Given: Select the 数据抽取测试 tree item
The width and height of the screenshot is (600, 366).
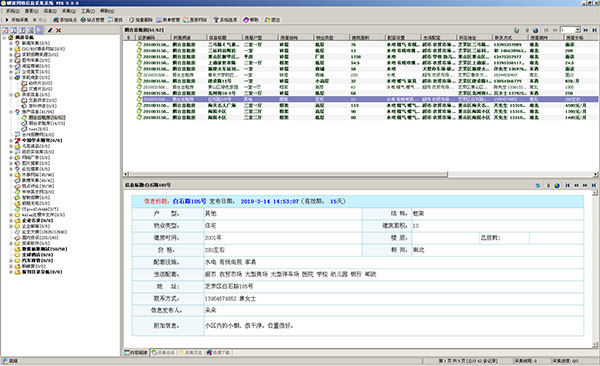Looking at the screenshot, I should [x=44, y=249].
